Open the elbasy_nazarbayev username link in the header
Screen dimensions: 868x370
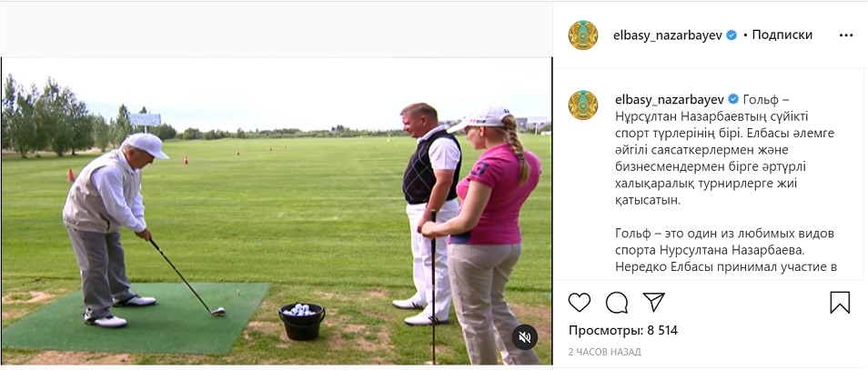667,35
